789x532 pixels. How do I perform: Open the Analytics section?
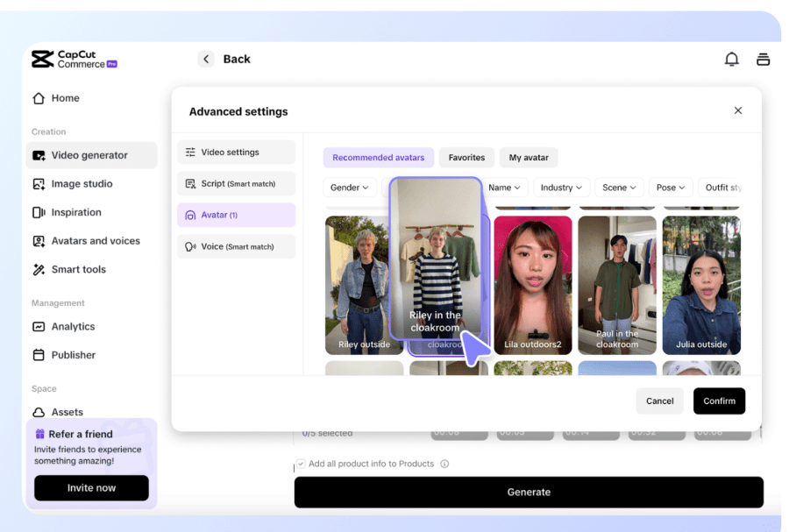73,327
